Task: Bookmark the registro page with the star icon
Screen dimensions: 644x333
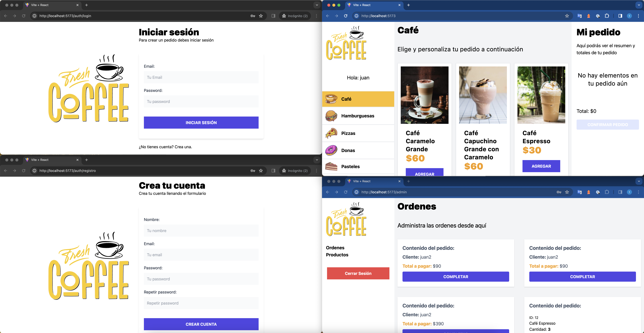Action: pos(261,171)
